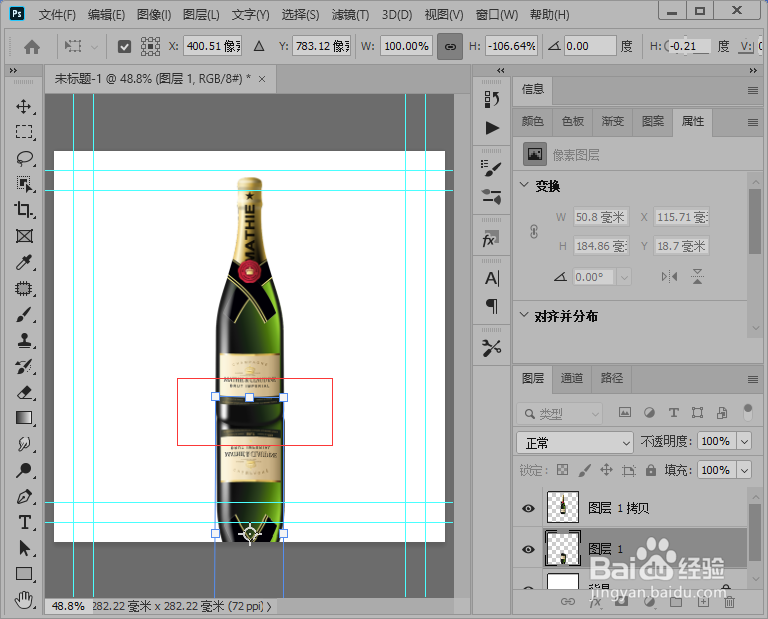Open the 文件(F) menu
Image resolution: width=768 pixels, height=619 pixels.
(57, 15)
